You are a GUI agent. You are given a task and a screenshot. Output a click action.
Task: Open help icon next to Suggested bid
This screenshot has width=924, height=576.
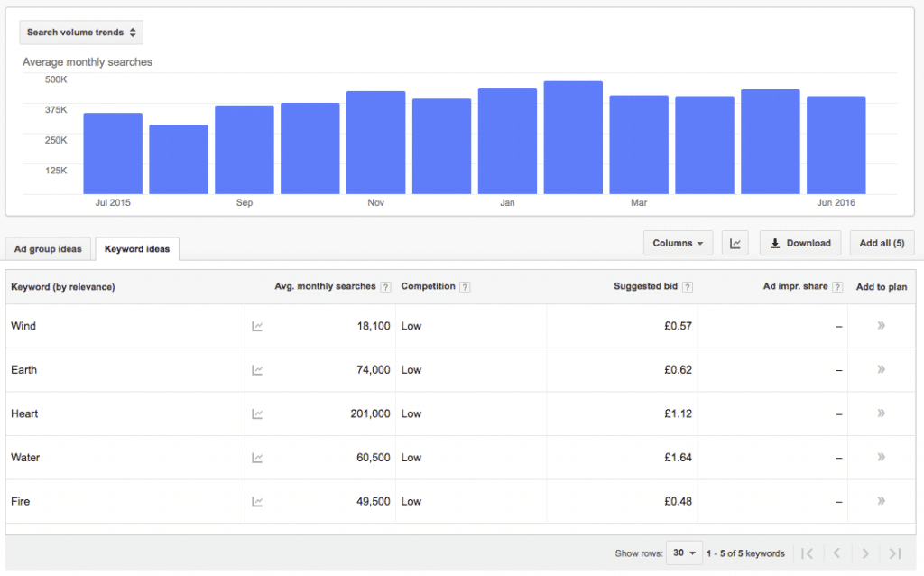[x=687, y=287]
